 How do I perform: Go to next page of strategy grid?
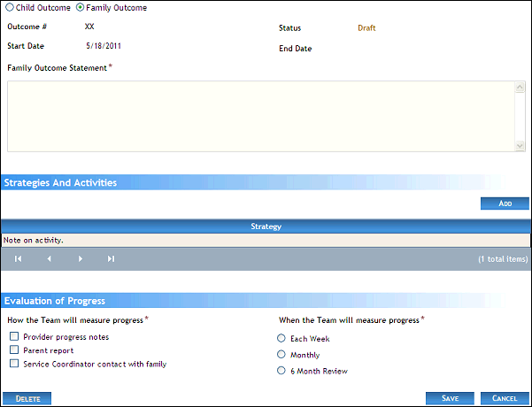(81, 259)
